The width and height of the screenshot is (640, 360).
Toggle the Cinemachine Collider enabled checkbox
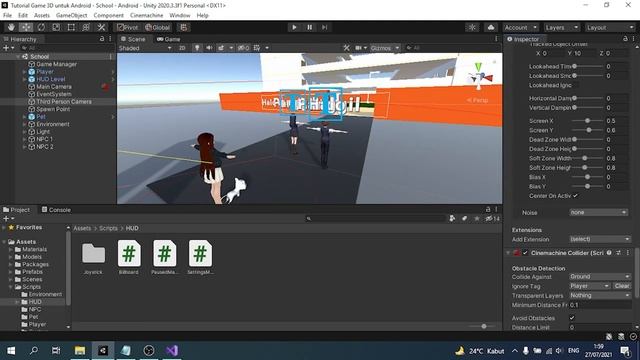525,253
